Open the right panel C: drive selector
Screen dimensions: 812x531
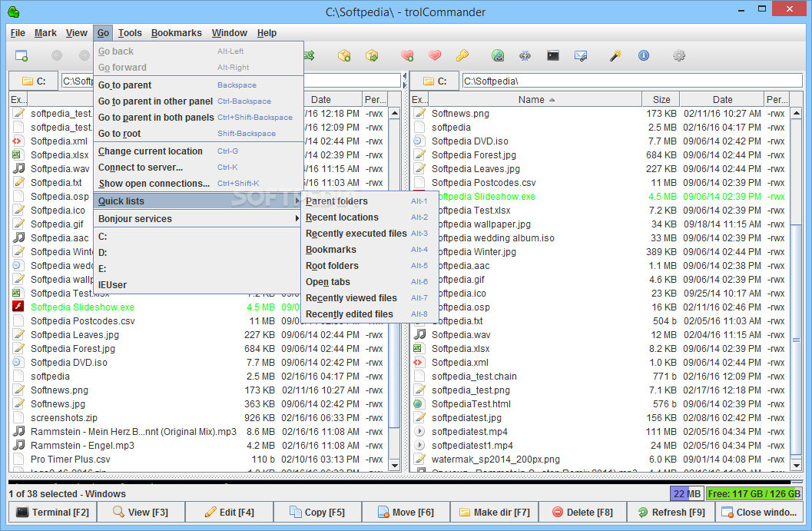tap(435, 81)
